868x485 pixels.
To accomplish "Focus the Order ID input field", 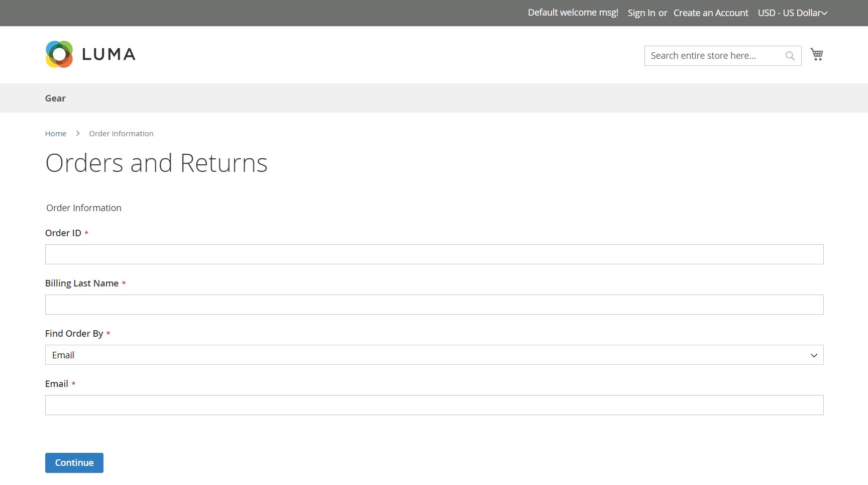I will (435, 254).
